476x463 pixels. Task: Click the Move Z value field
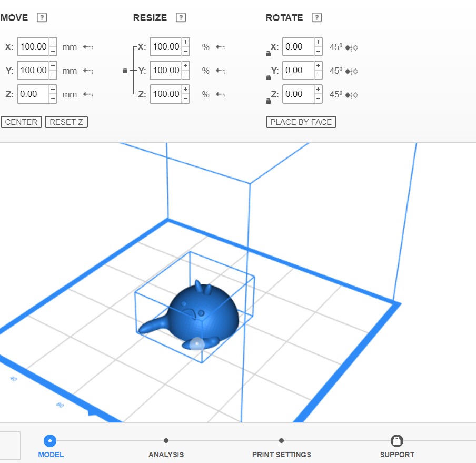coord(33,94)
